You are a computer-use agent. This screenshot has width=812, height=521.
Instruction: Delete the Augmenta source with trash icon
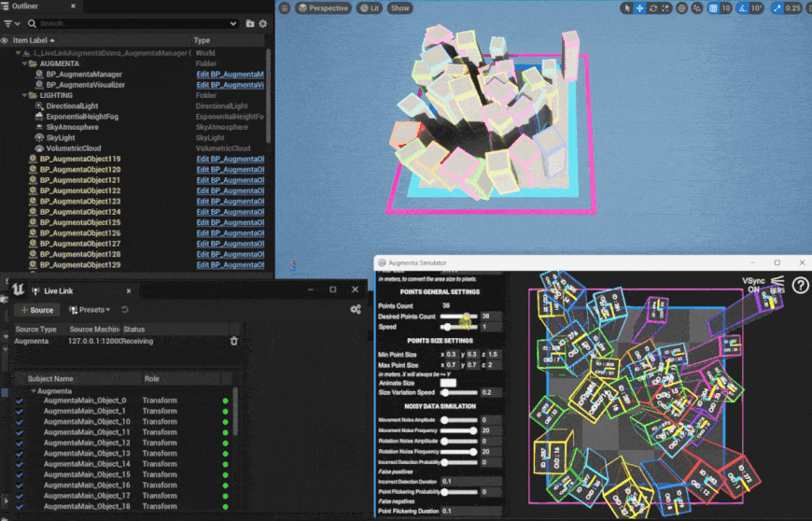(234, 341)
